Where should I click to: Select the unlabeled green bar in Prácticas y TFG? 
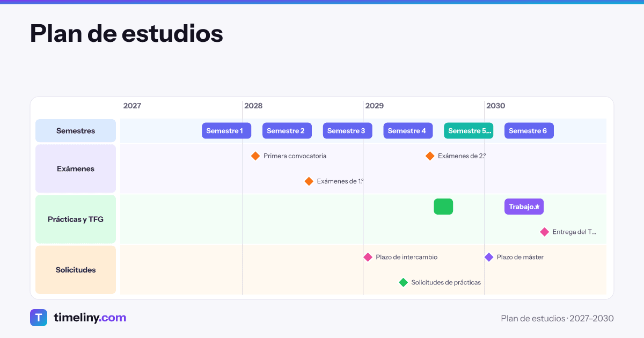pos(443,207)
